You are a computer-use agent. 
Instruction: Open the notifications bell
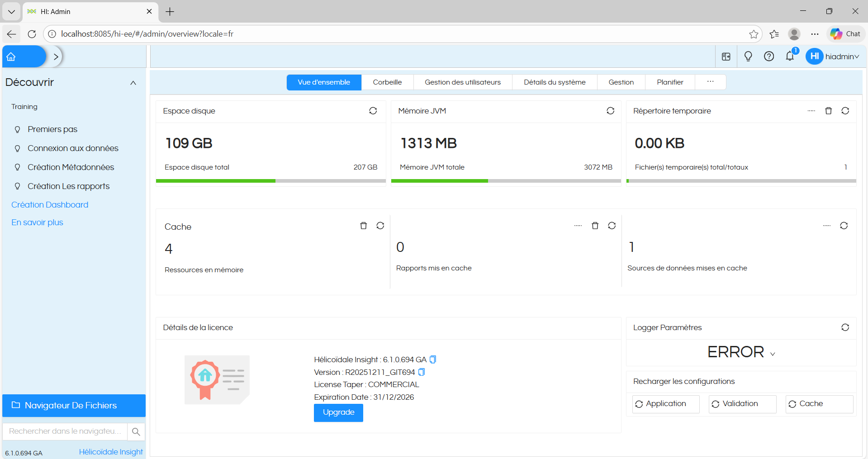[790, 57]
